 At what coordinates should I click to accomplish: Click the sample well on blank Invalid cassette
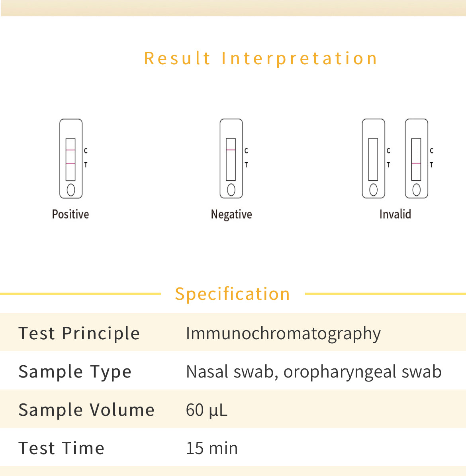(373, 190)
